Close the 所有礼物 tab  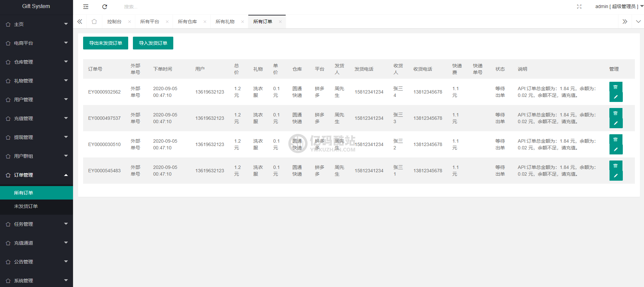[x=243, y=22]
